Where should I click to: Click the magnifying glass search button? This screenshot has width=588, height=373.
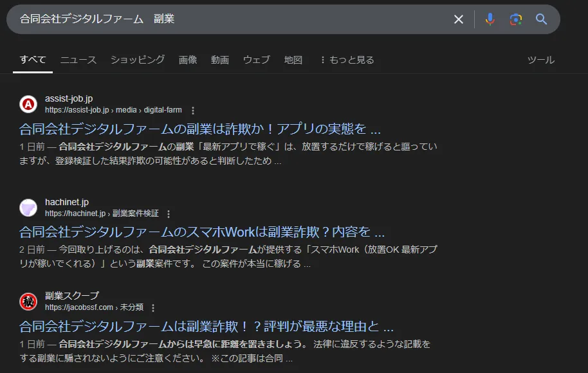pos(541,19)
